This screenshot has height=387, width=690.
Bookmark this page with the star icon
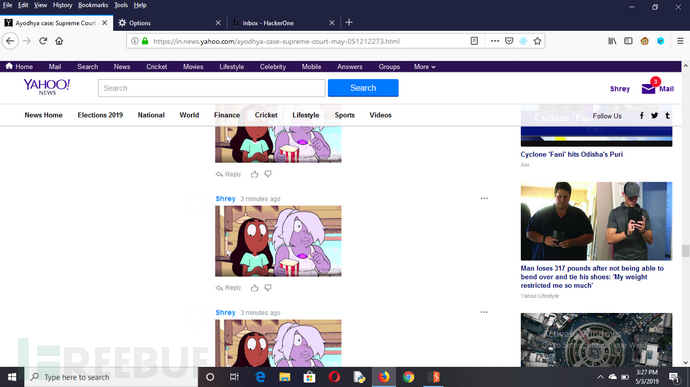[x=537, y=41]
